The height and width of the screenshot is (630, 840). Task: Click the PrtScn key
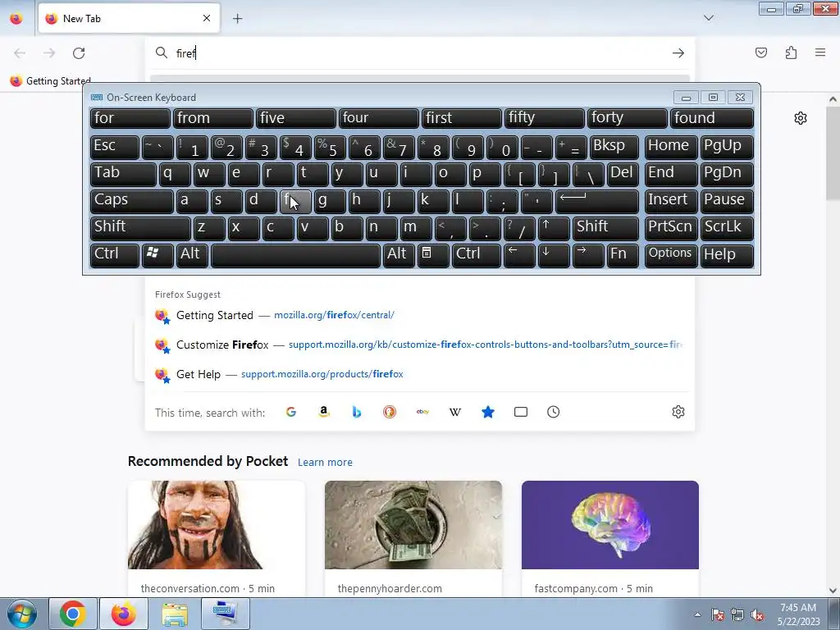(x=671, y=228)
